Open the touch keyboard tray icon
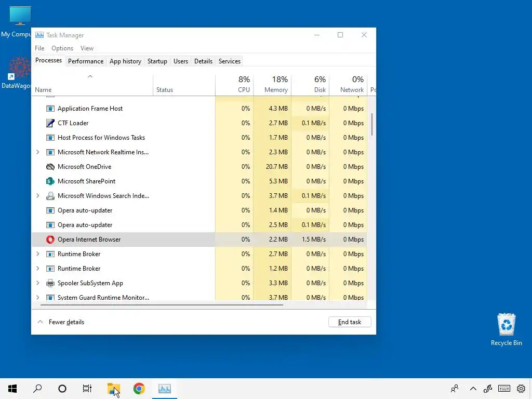The height and width of the screenshot is (399, 532). [504, 389]
